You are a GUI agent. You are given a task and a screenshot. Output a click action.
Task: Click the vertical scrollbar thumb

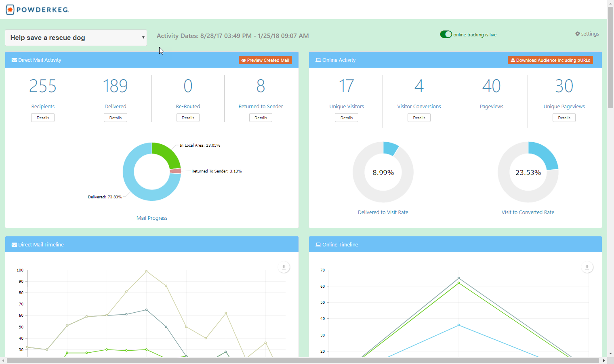point(610,57)
